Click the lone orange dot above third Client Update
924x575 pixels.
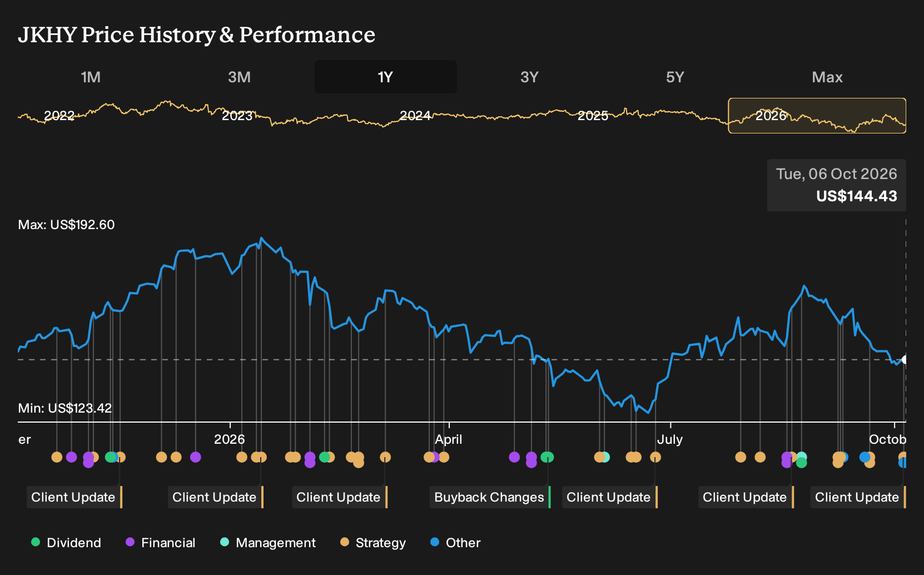click(385, 457)
